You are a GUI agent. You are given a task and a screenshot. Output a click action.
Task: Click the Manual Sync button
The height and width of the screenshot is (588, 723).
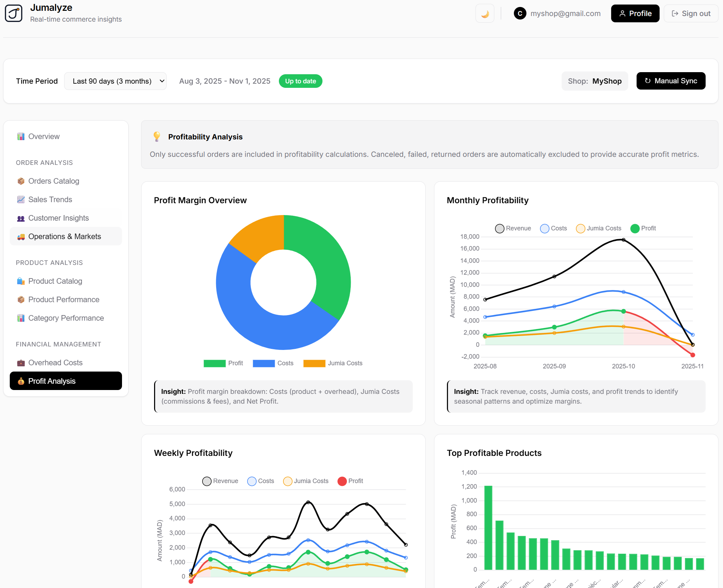coord(671,81)
